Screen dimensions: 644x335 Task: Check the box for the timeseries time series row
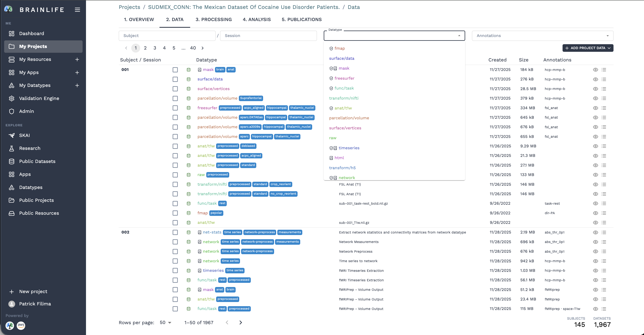coord(175,271)
